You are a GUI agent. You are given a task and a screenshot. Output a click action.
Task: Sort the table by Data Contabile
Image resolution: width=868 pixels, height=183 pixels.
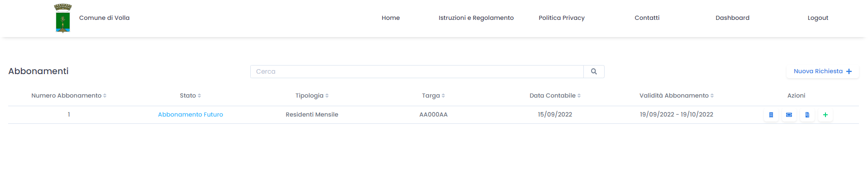pos(555,96)
